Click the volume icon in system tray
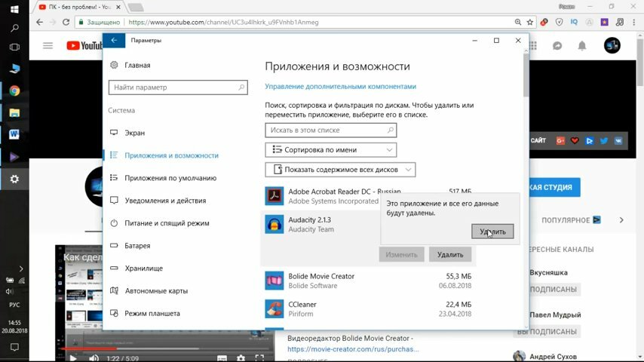Screen dimensions: 644x362 point(9,291)
